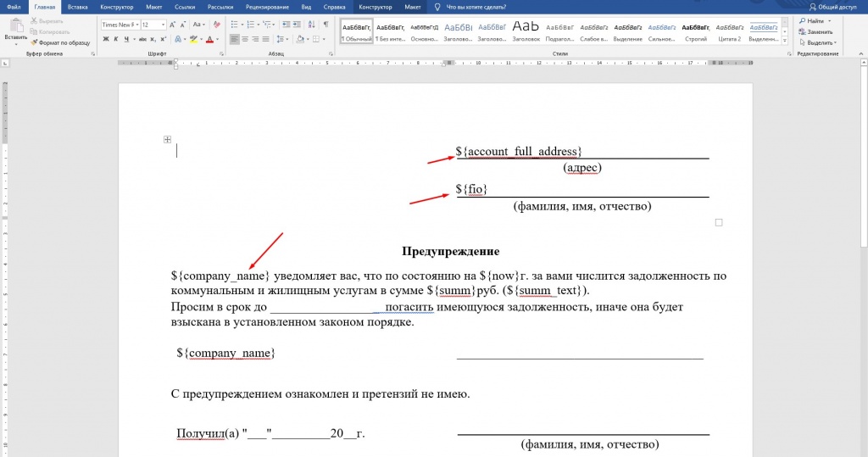The height and width of the screenshot is (457, 868).
Task: Click the clear formatting eraser icon
Action: coord(216,25)
